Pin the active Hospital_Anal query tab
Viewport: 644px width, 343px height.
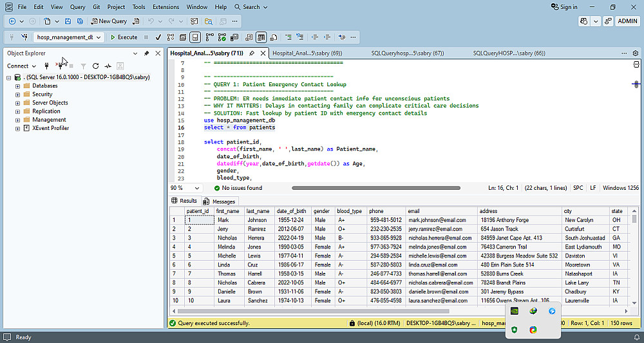[x=251, y=53]
